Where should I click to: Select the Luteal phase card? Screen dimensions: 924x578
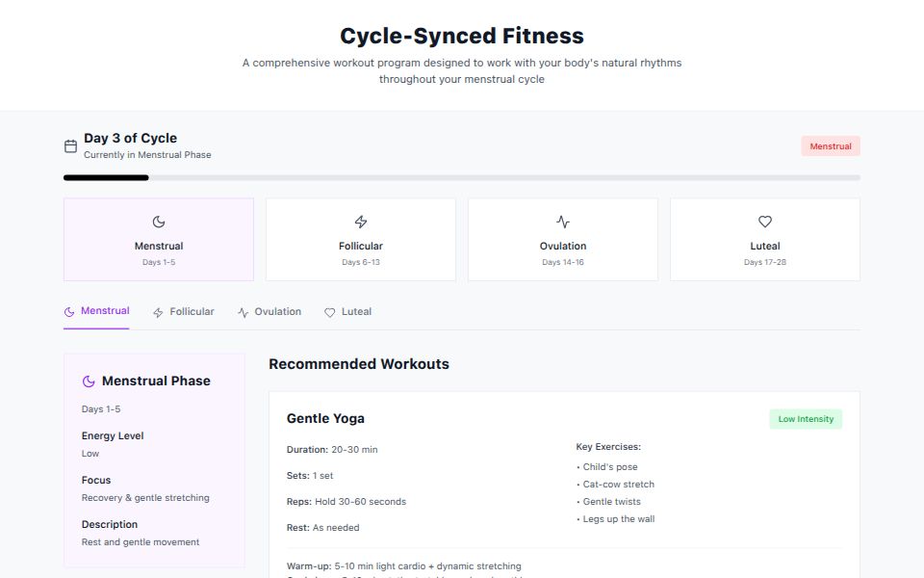pos(764,239)
